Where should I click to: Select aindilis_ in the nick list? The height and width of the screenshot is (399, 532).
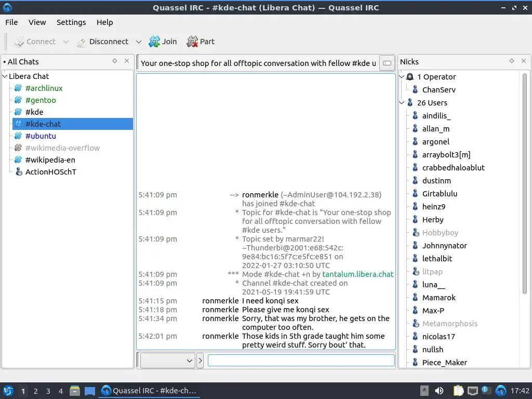pos(436,116)
